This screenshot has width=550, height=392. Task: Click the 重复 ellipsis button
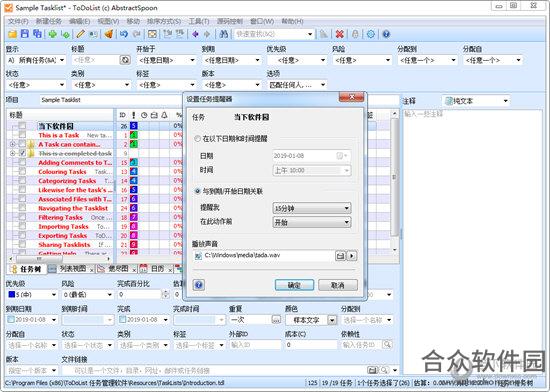click(x=276, y=319)
